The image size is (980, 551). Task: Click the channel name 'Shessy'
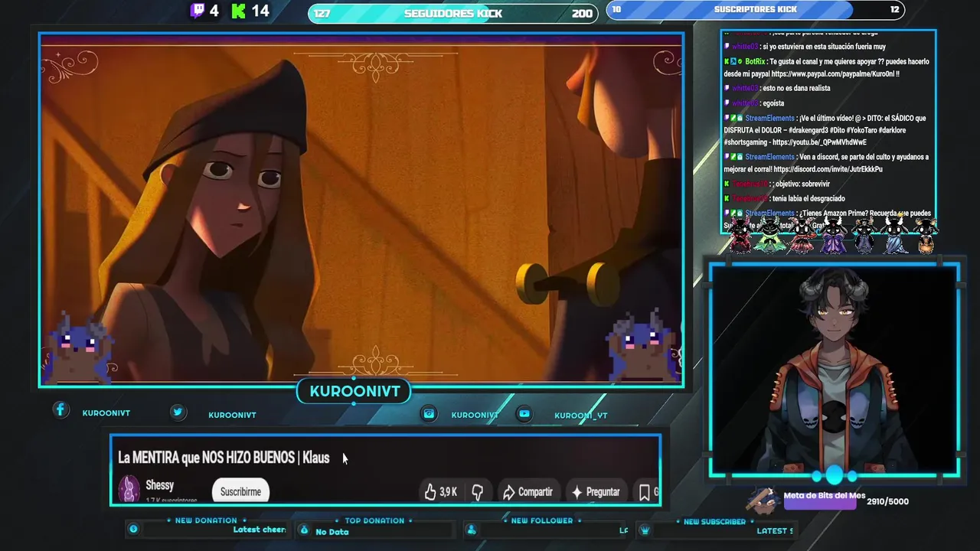tap(160, 485)
